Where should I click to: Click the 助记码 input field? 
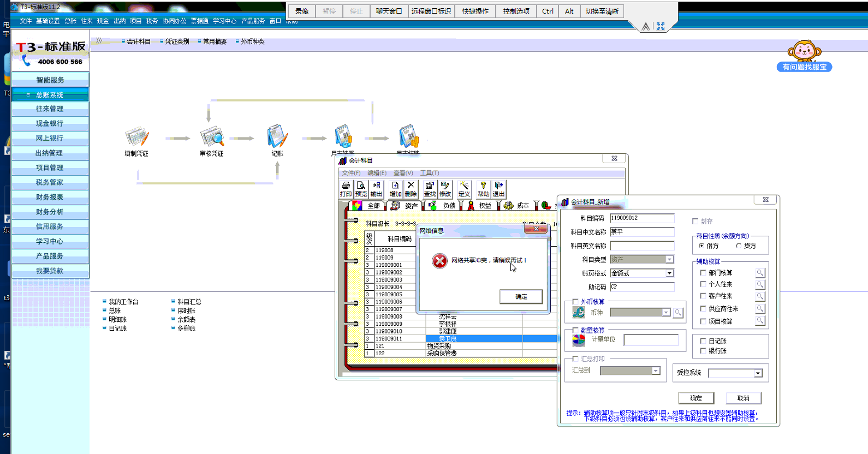pyautogui.click(x=642, y=286)
